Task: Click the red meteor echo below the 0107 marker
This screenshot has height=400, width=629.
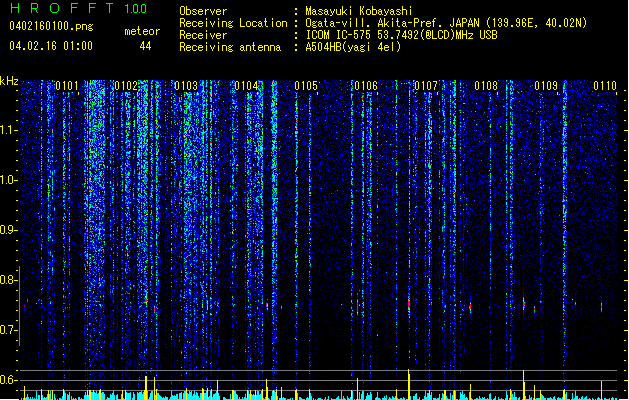Action: pyautogui.click(x=409, y=304)
